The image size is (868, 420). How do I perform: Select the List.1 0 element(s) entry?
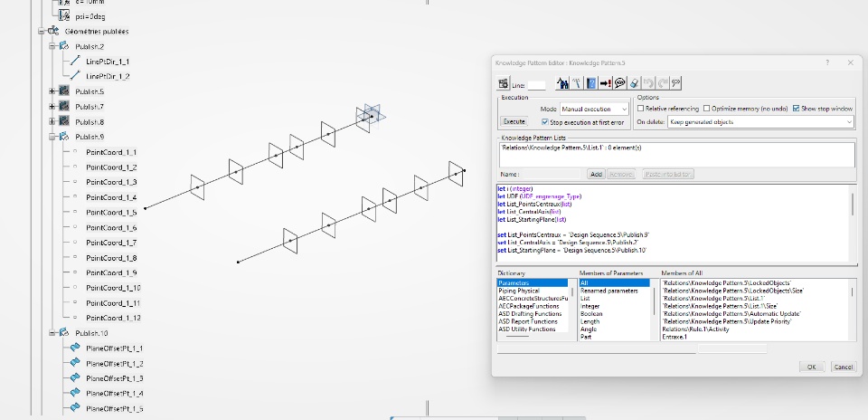pos(571,148)
